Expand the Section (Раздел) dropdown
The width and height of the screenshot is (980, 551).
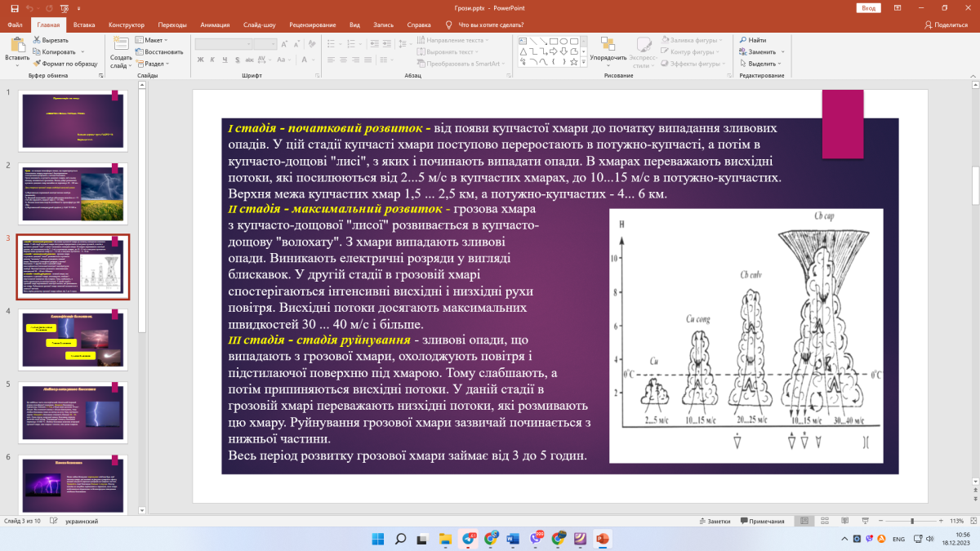coord(154,63)
